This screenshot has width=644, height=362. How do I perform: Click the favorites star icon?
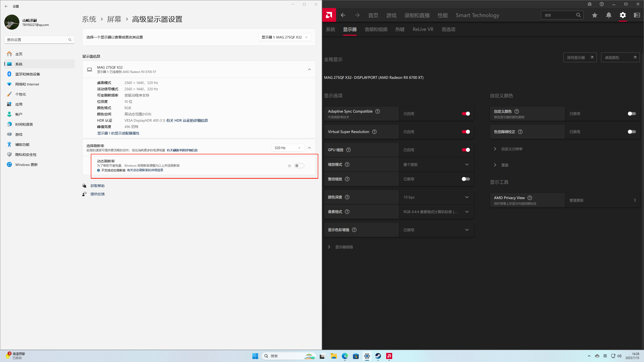(x=594, y=15)
